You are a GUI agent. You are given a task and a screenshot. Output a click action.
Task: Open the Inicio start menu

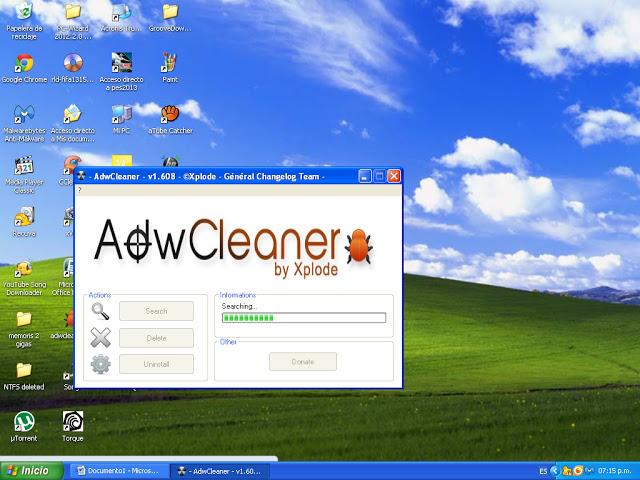(28, 470)
